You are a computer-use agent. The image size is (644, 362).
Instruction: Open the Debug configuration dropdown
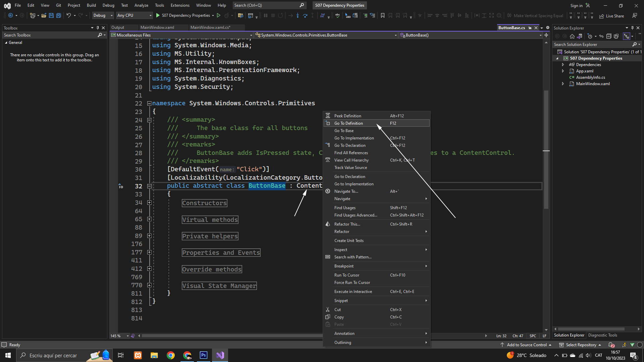point(103,15)
